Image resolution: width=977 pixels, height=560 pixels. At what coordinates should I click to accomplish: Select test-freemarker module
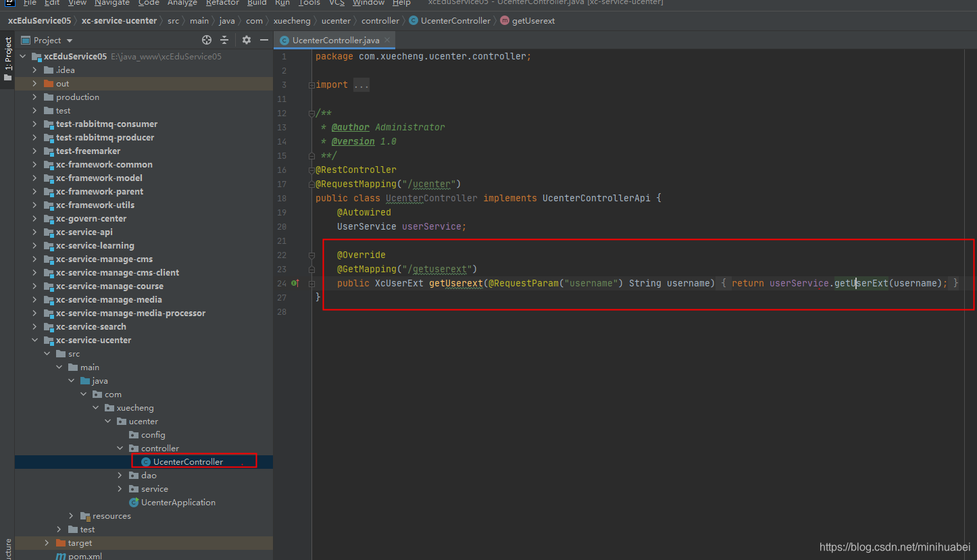pyautogui.click(x=88, y=151)
